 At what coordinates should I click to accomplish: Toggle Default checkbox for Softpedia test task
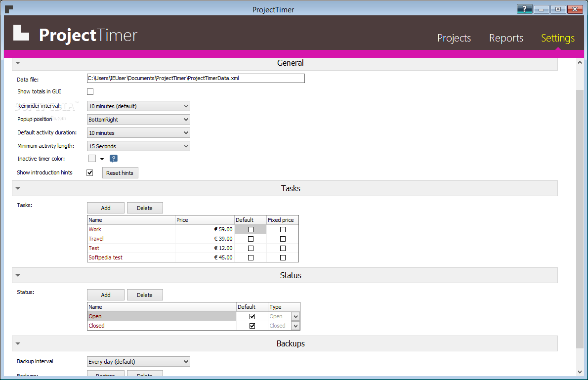[251, 258]
